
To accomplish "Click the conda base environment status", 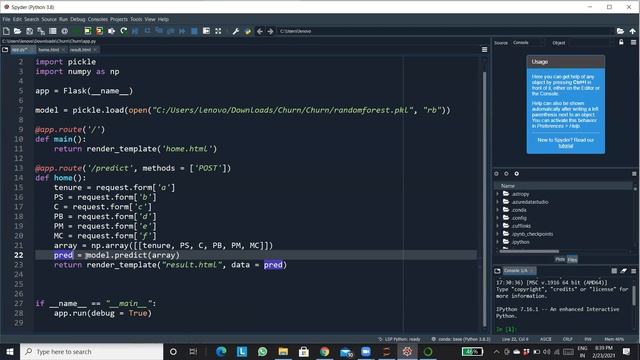I will pos(460,339).
